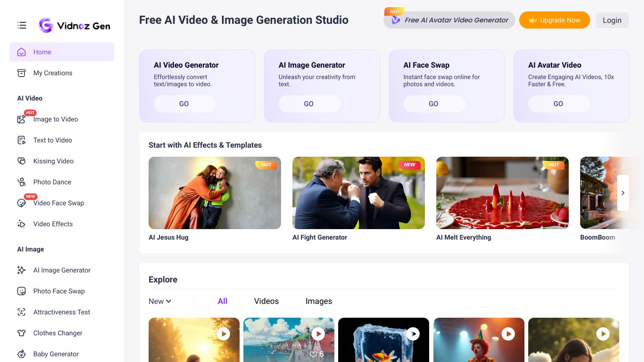The image size is (644, 362).
Task: Click the Baby Generator icon
Action: pos(21,354)
